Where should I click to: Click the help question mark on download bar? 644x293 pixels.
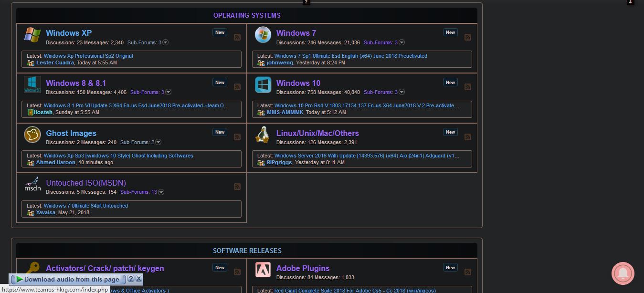pyautogui.click(x=131, y=279)
